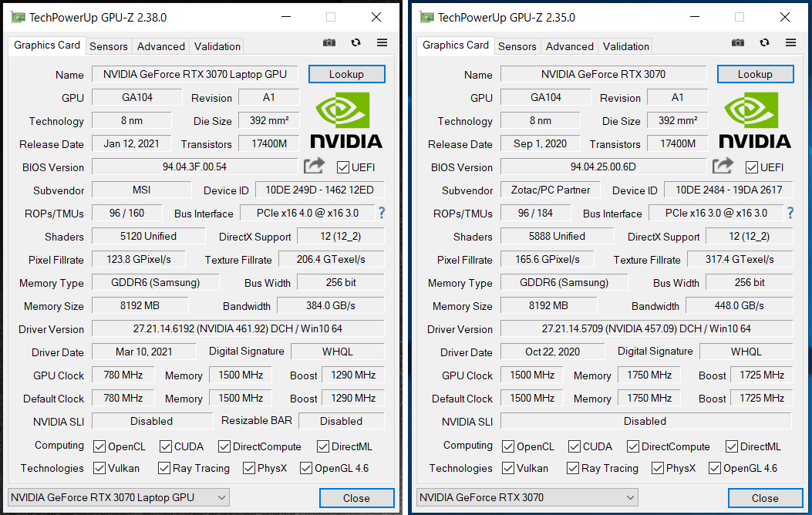The height and width of the screenshot is (515, 812).
Task: Open the hamburger menu in GPU-Z 2.38.0
Action: 382,43
